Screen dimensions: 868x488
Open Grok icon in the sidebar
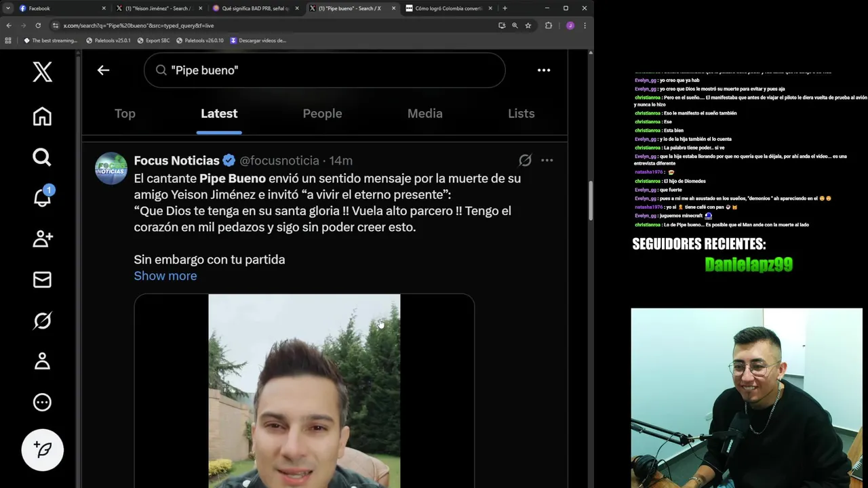click(42, 320)
